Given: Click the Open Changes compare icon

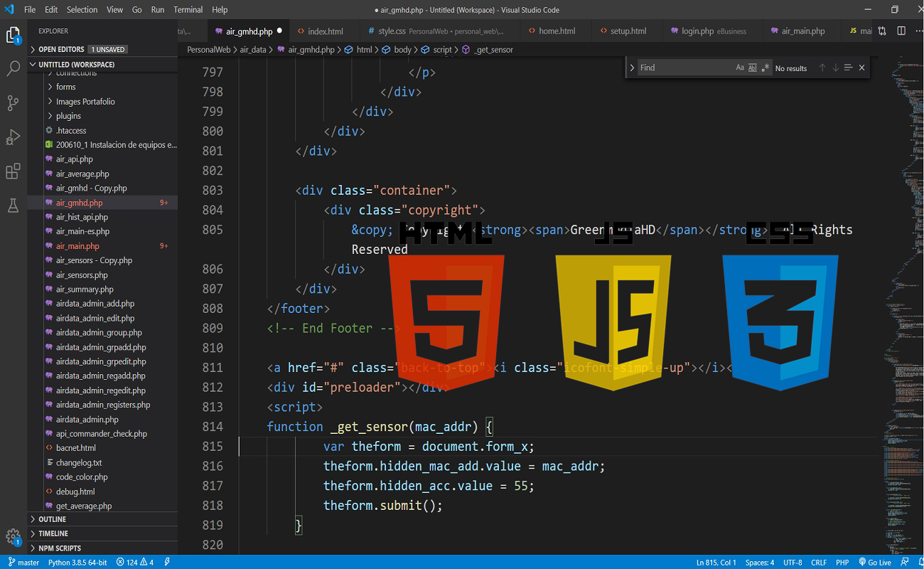Looking at the screenshot, I should click(882, 31).
